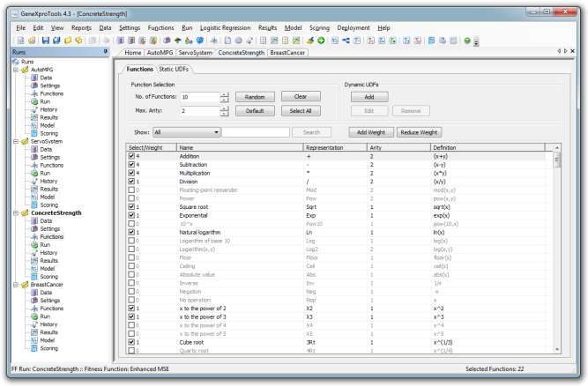
Task: Click the functions list scroll up arrow
Action: [x=557, y=148]
